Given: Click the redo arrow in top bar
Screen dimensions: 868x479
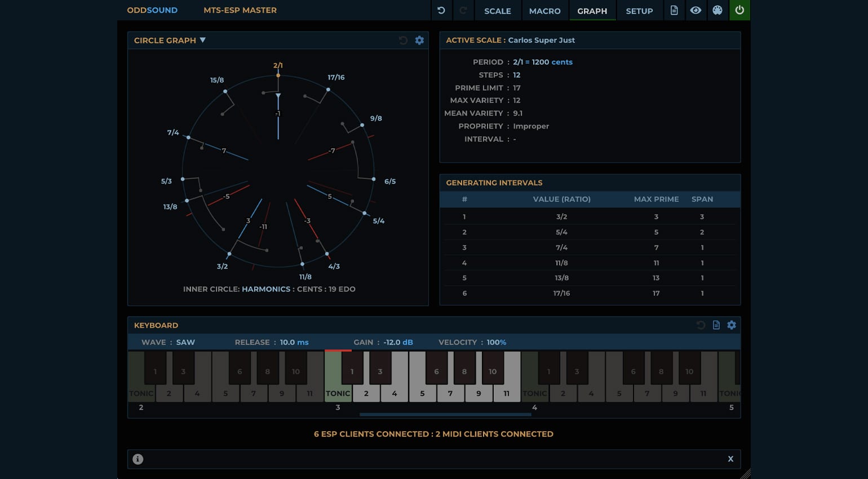Looking at the screenshot, I should click(x=463, y=10).
